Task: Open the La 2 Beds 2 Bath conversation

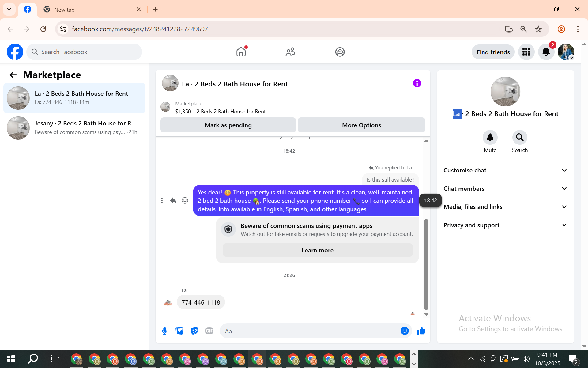Action: pyautogui.click(x=74, y=98)
